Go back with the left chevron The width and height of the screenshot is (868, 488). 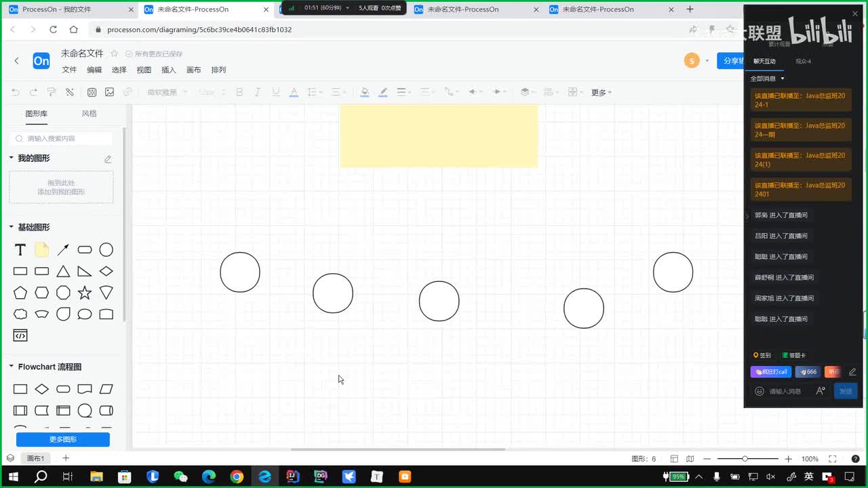click(x=17, y=60)
